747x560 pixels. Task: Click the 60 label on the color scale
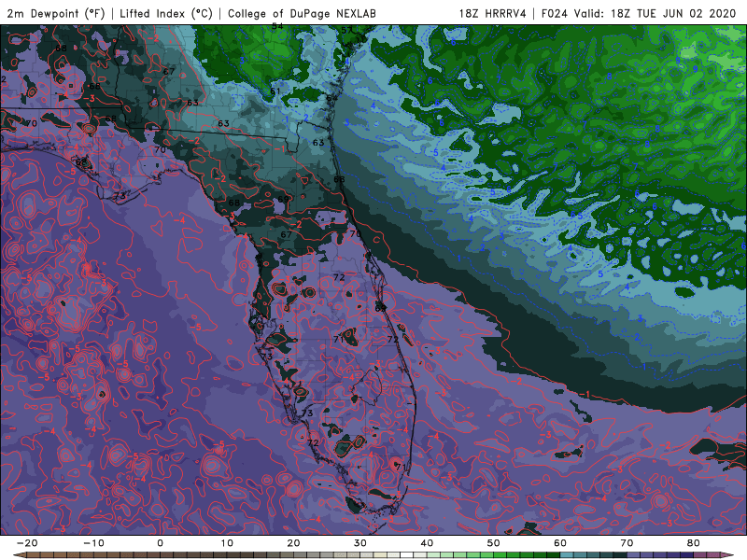click(x=560, y=543)
